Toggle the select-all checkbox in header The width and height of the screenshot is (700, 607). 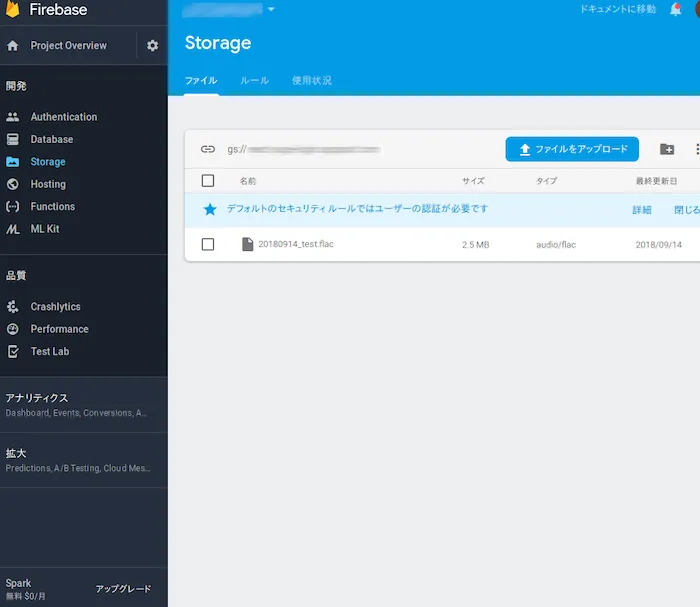point(208,181)
